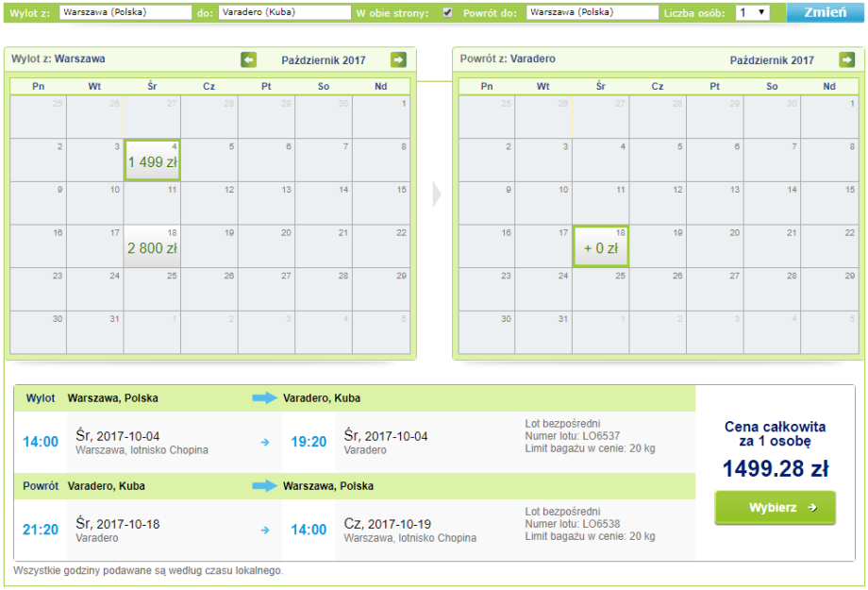Click blue arrow next to Varadero, Kuba destination

coord(264,398)
